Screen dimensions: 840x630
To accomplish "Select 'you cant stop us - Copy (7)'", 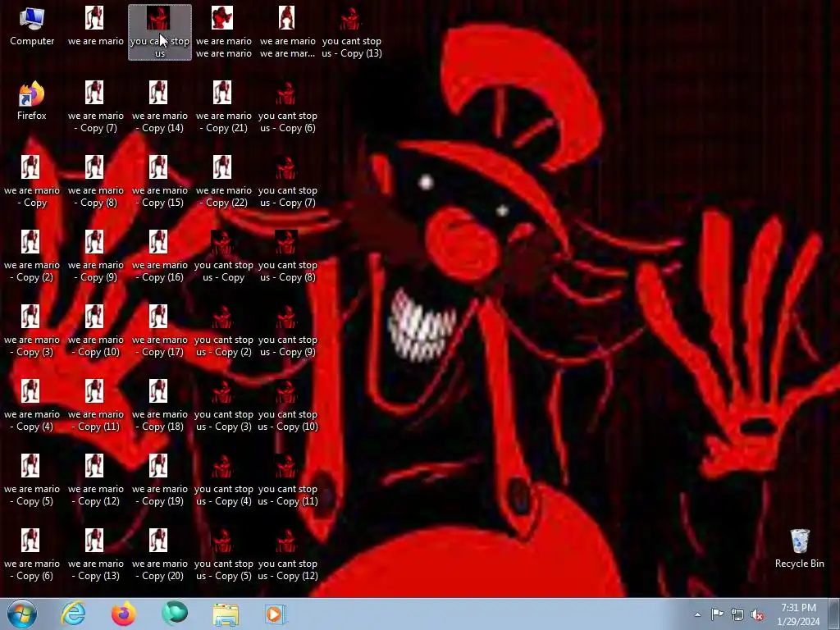I will click(288, 181).
